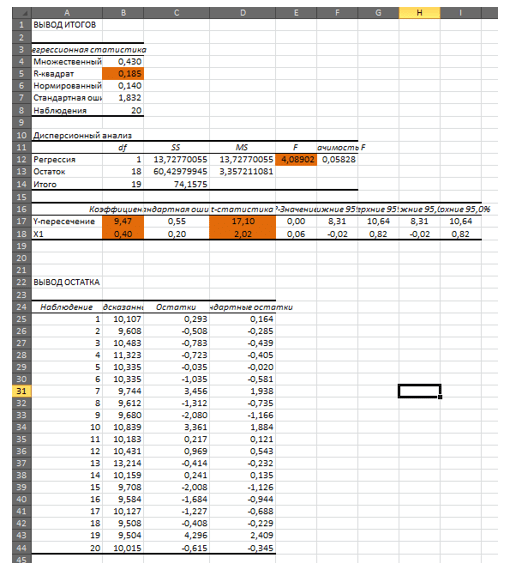
Task: Select the significance F value 0,05828
Action: [x=337, y=159]
